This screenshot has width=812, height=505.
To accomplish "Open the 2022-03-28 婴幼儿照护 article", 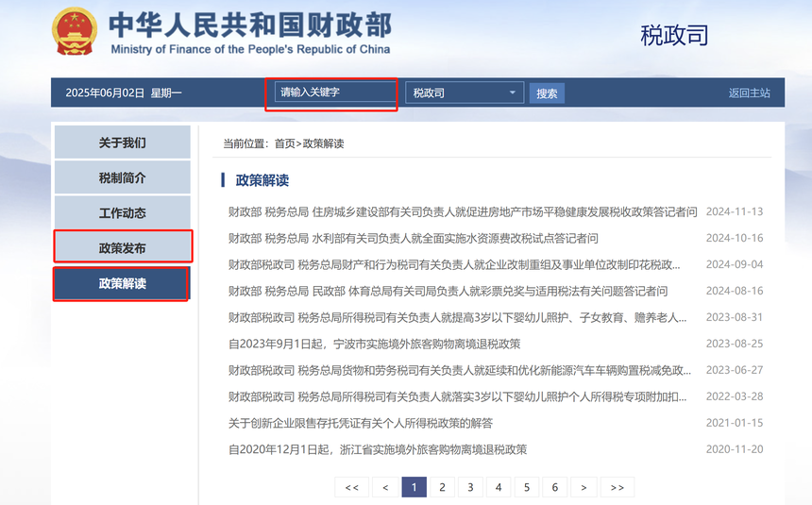I will point(457,396).
